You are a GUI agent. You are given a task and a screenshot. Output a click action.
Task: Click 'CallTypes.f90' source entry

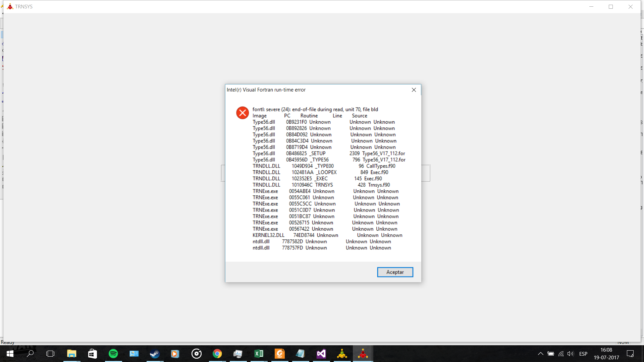381,166
